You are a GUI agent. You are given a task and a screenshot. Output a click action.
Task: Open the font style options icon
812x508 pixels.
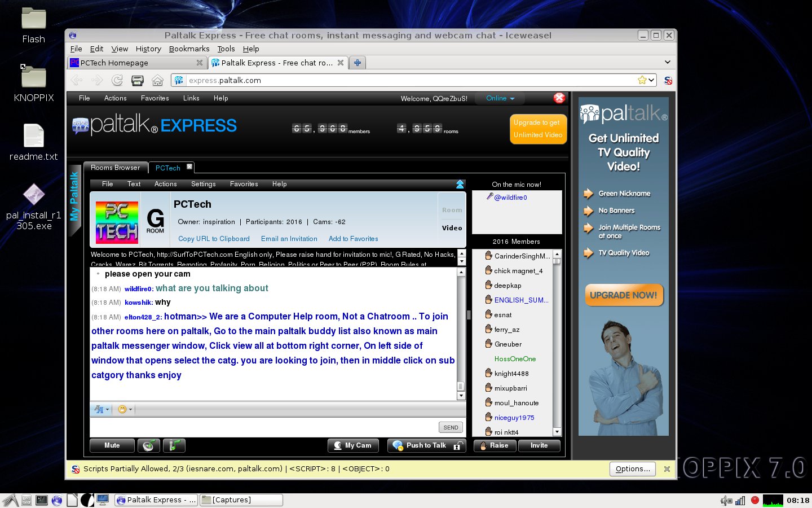pos(101,409)
